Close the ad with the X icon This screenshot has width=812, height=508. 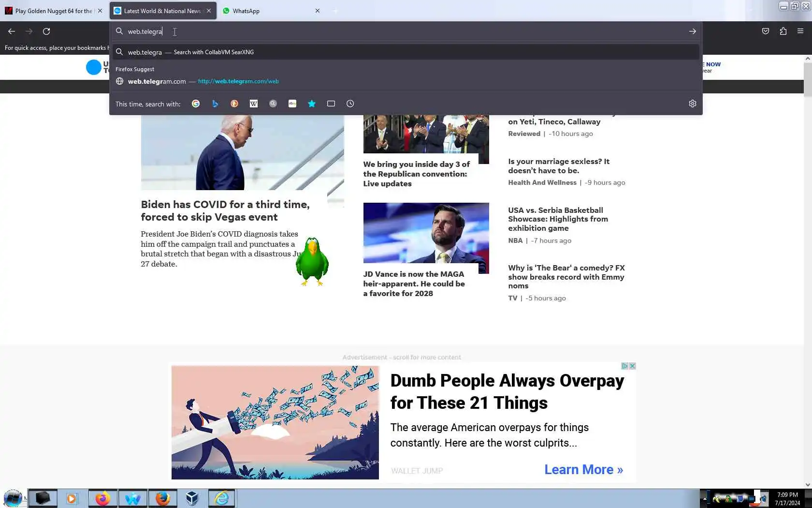pos(632,366)
